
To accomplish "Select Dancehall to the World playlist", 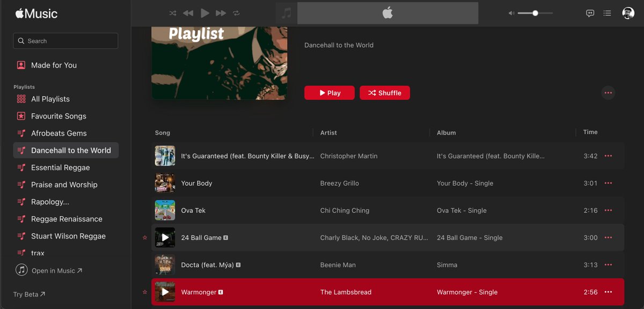I will (x=65, y=150).
